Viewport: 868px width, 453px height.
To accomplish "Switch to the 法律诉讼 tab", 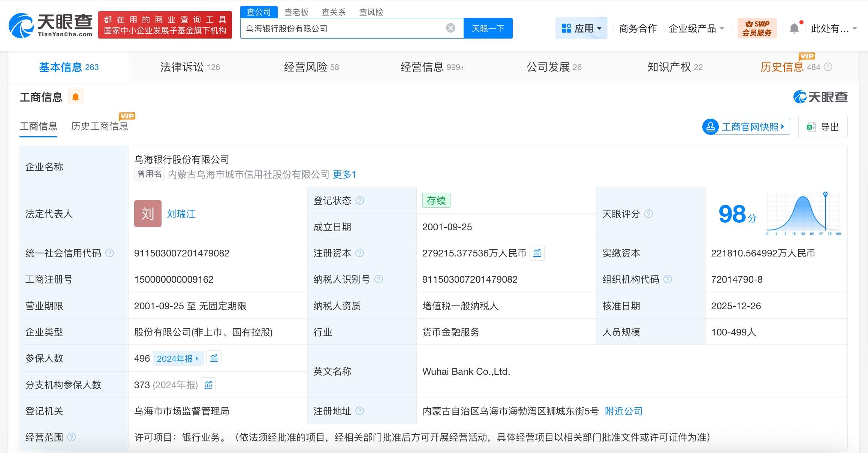I will tap(190, 67).
